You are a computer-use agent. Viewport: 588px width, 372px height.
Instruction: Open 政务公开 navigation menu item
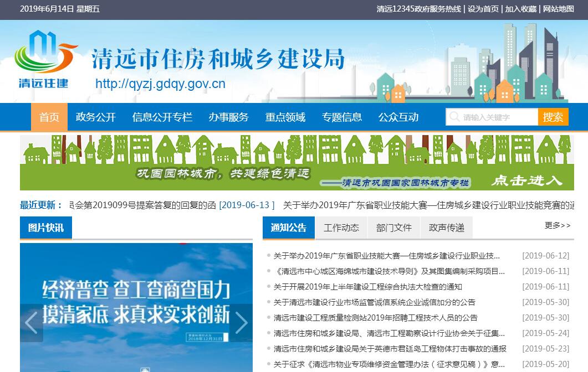coord(96,117)
